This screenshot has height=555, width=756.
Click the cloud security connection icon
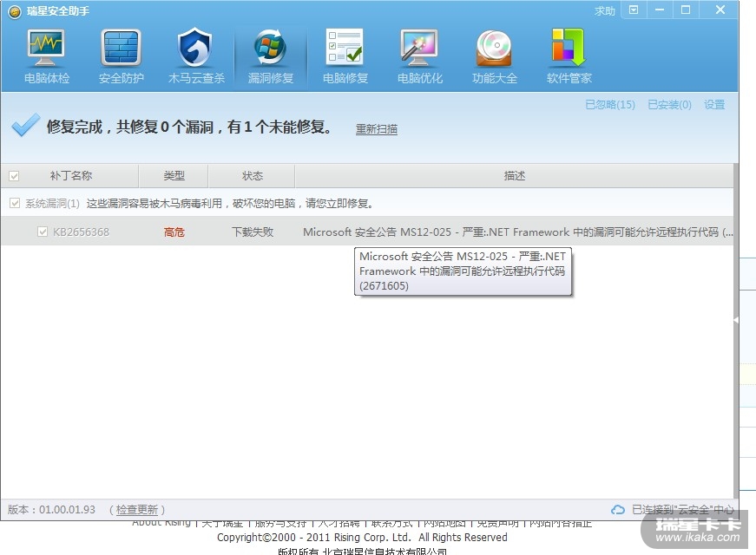tap(618, 510)
